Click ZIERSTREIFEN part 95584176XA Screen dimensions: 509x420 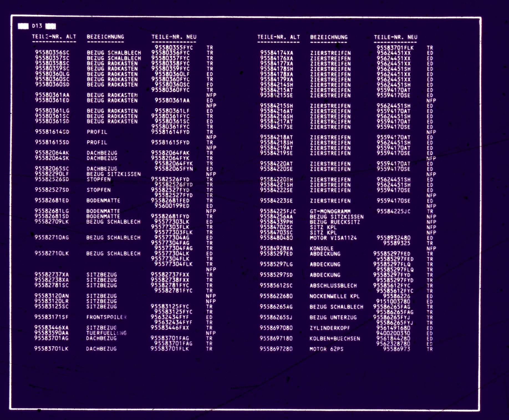point(276,58)
